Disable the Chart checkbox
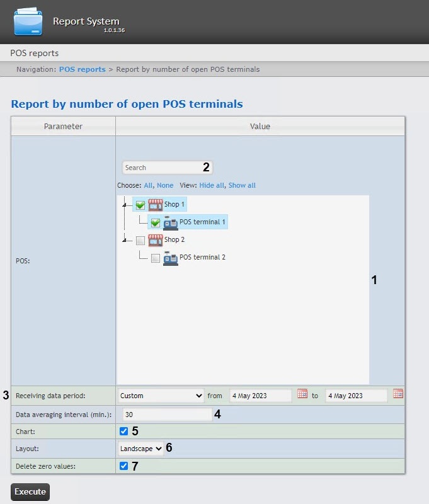Viewport: 429px width, 504px height. tap(124, 432)
